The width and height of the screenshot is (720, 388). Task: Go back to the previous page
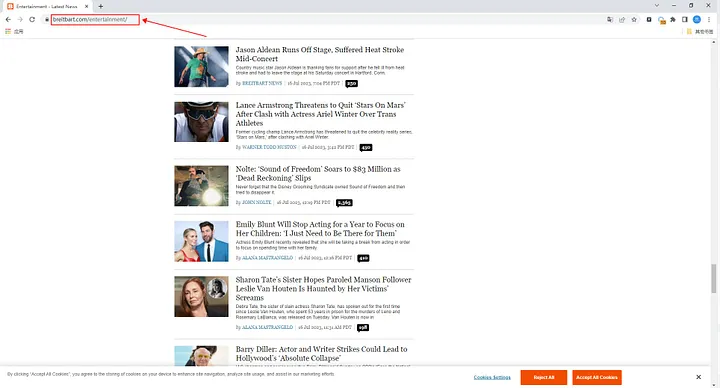[x=8, y=19]
